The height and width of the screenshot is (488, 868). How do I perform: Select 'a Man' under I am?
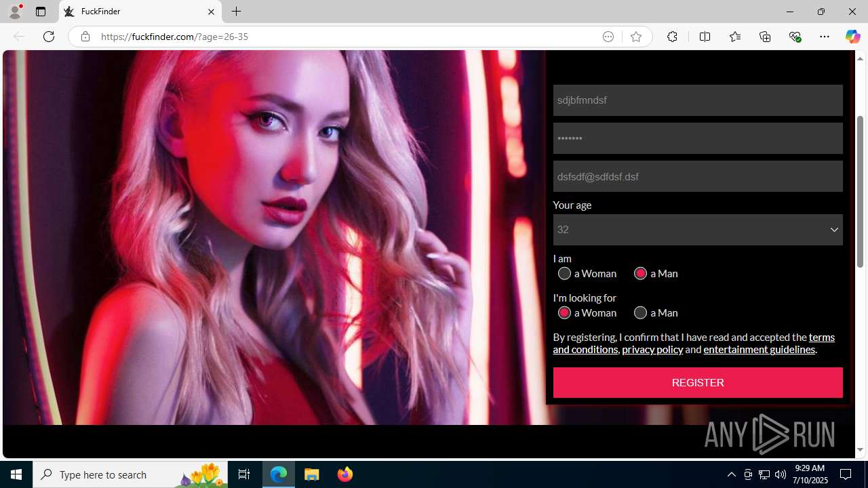(640, 273)
